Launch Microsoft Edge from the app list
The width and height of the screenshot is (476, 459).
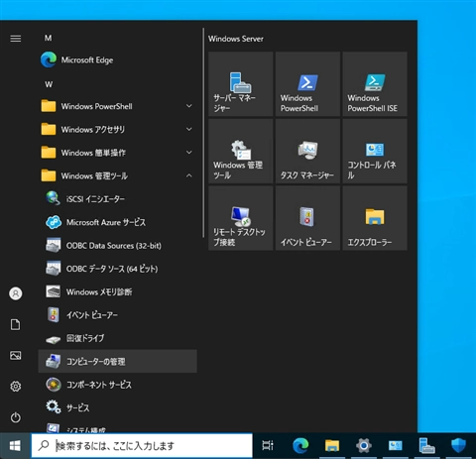coord(118,60)
